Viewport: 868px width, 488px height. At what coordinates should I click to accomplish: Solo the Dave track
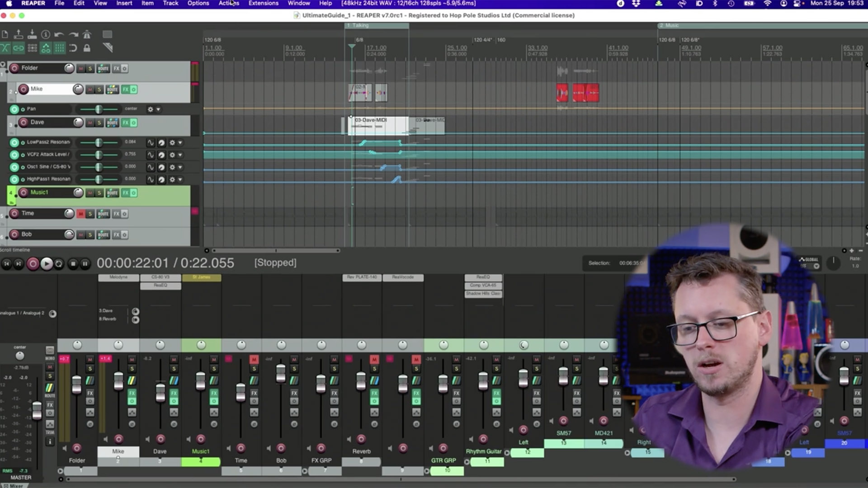coord(99,122)
